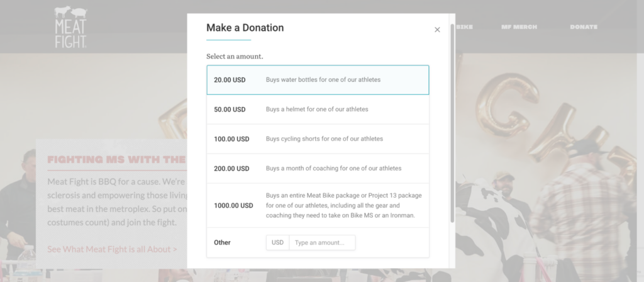Select the 100.00 USD cycling shorts option
Image resolution: width=644 pixels, height=282 pixels.
[318, 139]
